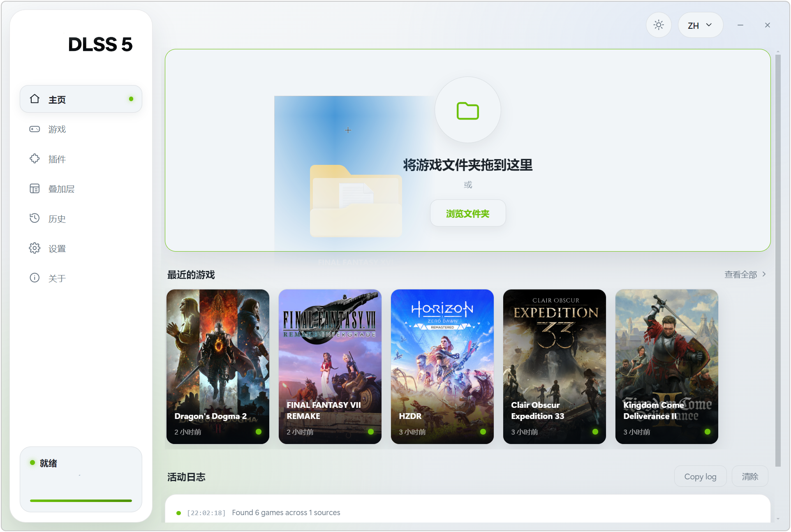Click the gear icon next to 设置
The height and width of the screenshot is (532, 791).
[x=35, y=248]
